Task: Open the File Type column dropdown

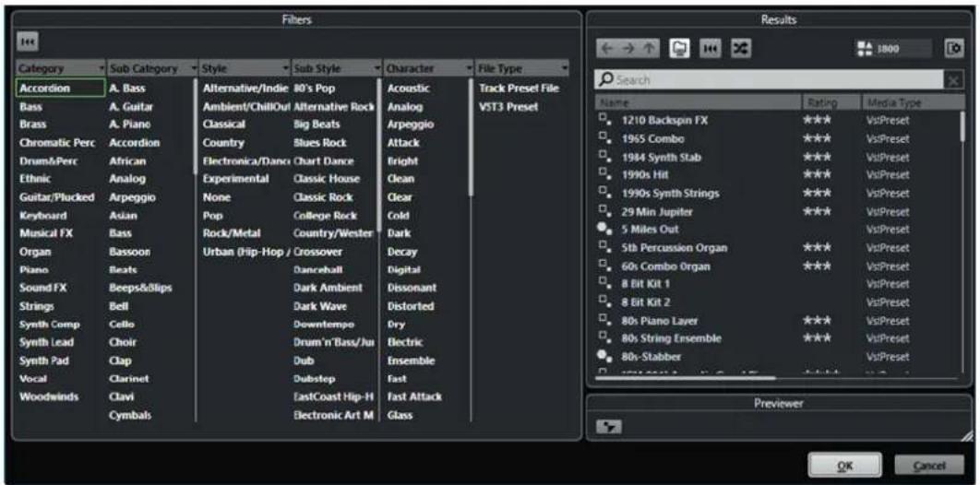Action: point(565,68)
